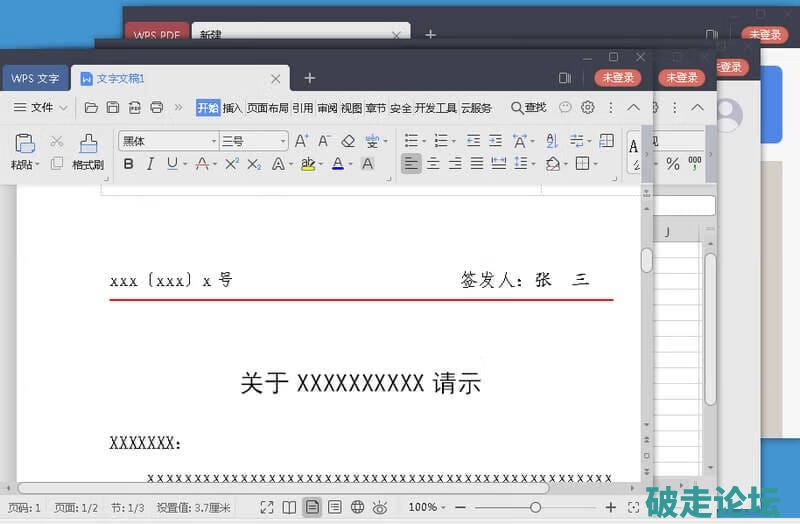Open the 引用 ribbon tab

303,108
